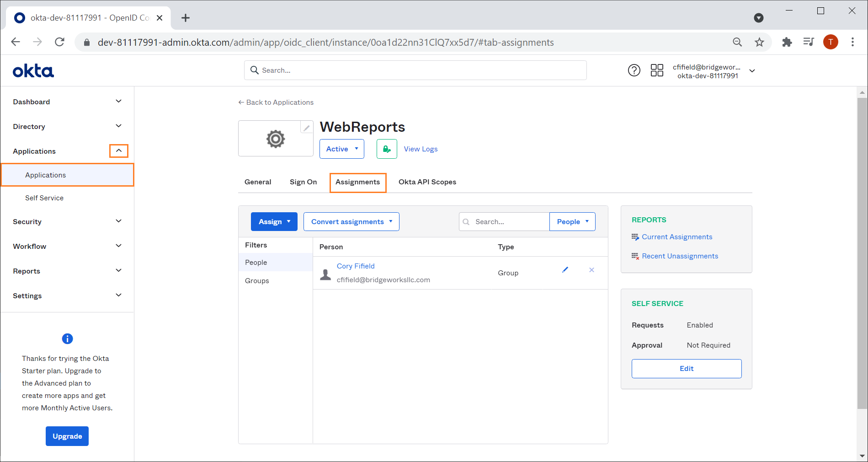The image size is (868, 462).
Task: Click the Okta logo
Action: click(x=33, y=71)
